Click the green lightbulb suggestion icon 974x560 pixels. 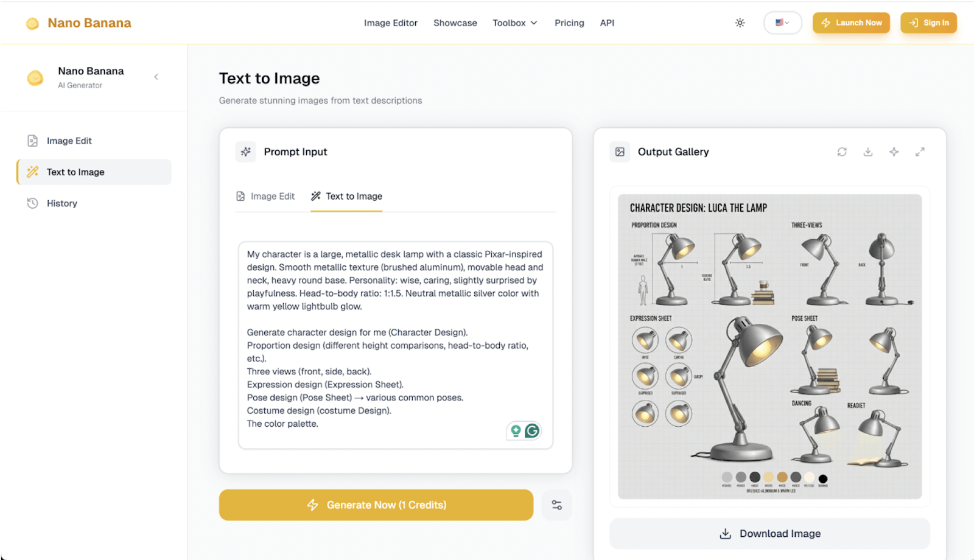(516, 431)
